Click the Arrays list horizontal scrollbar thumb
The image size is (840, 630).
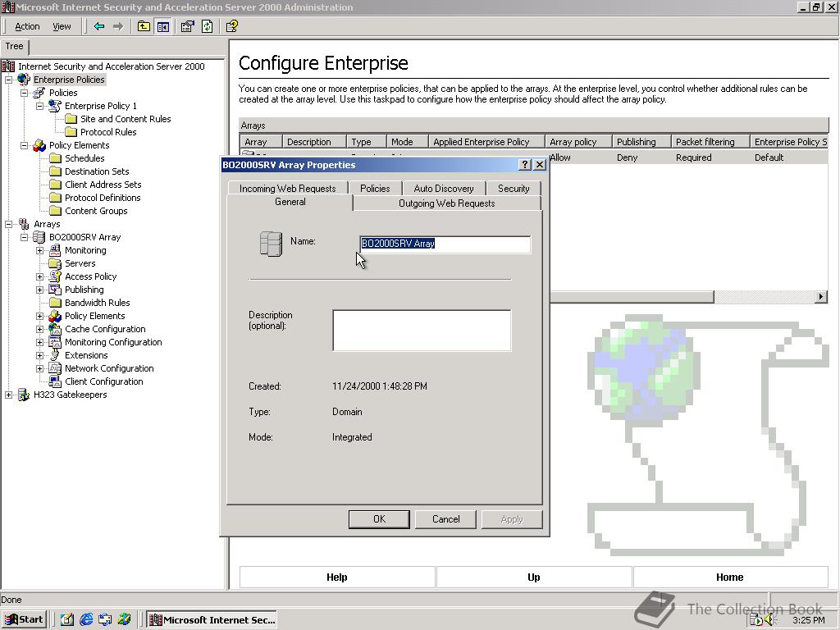click(632, 297)
